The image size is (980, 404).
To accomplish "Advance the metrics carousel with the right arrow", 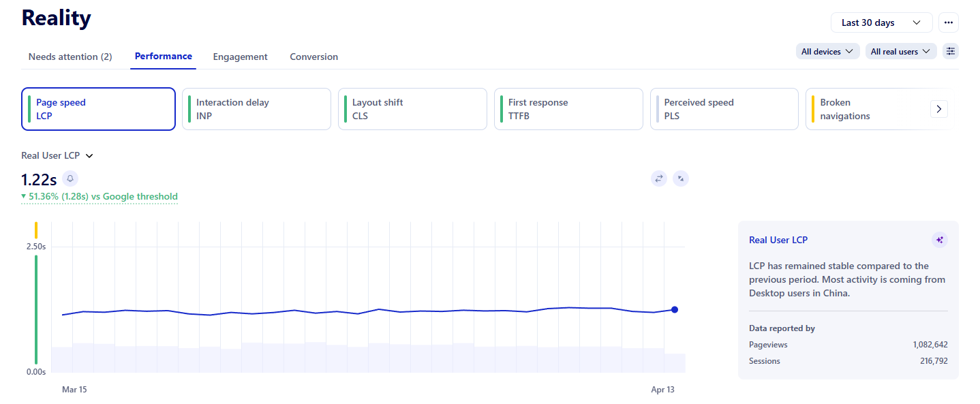I will tap(938, 109).
